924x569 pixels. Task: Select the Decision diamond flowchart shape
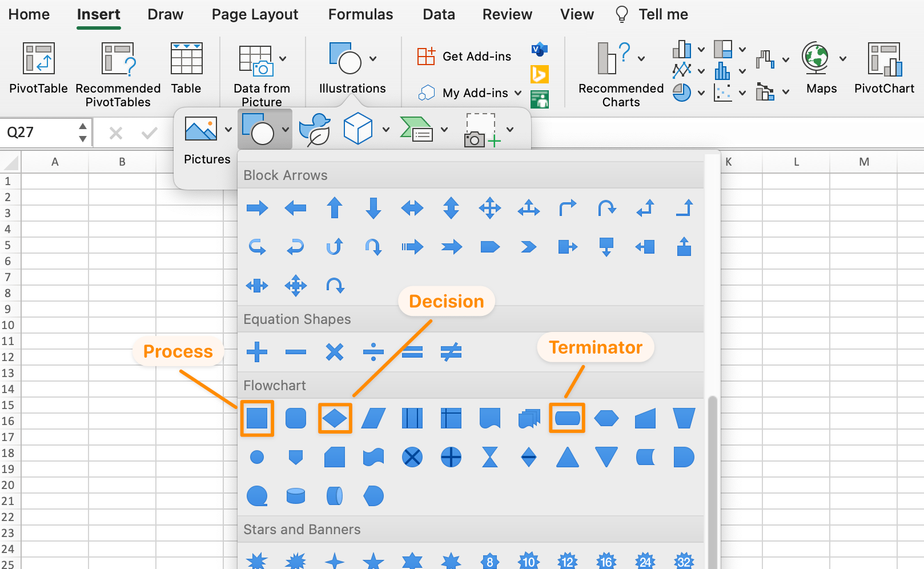pos(335,418)
